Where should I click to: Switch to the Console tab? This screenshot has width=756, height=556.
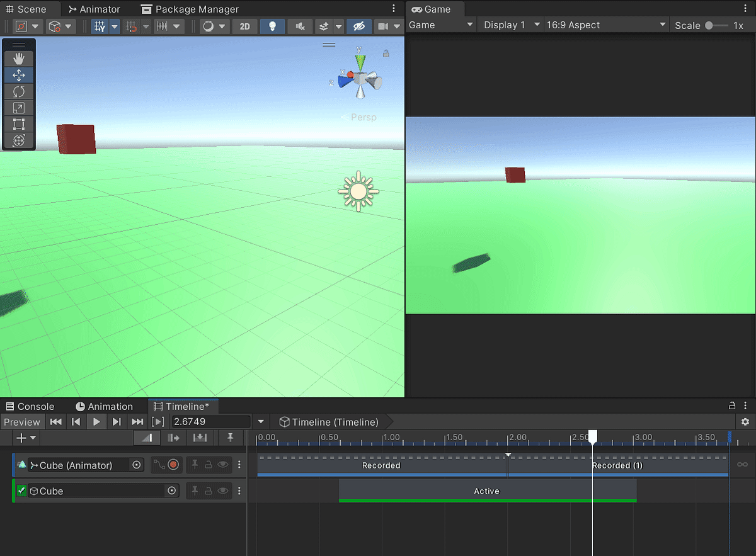30,407
